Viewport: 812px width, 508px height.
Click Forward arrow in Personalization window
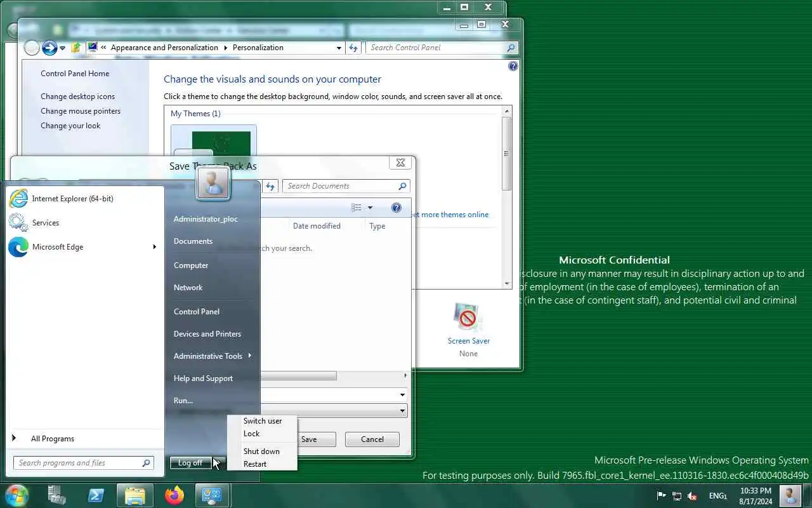[x=49, y=48]
